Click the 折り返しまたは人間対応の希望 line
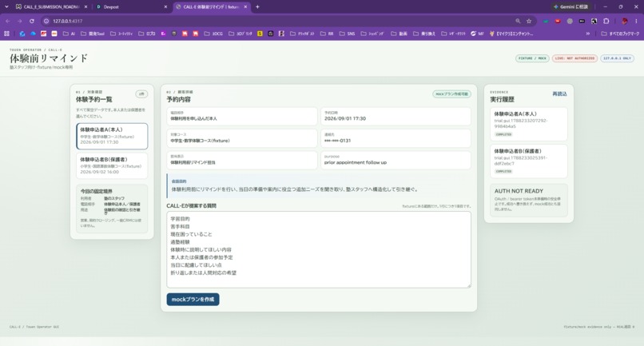 [x=203, y=272]
